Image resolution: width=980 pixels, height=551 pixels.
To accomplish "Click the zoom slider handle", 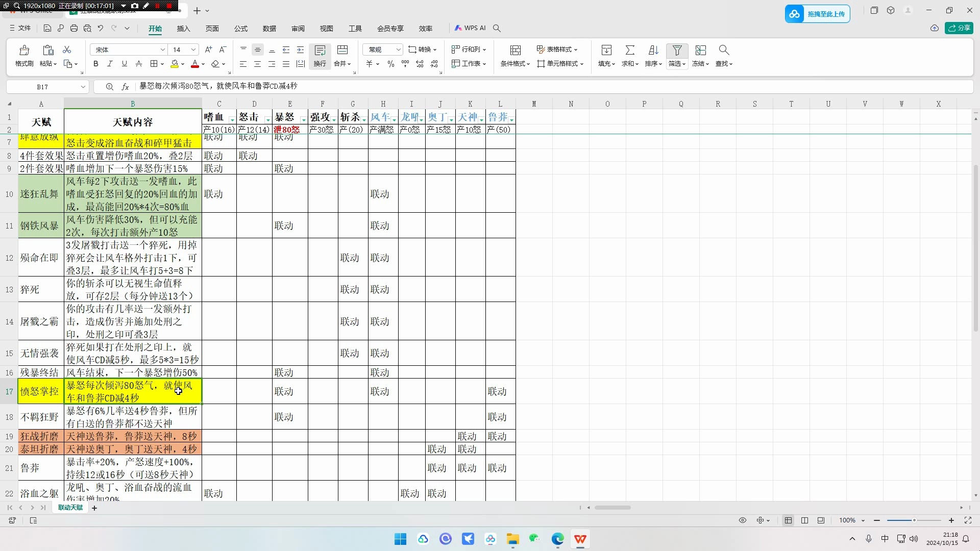I will tap(914, 520).
